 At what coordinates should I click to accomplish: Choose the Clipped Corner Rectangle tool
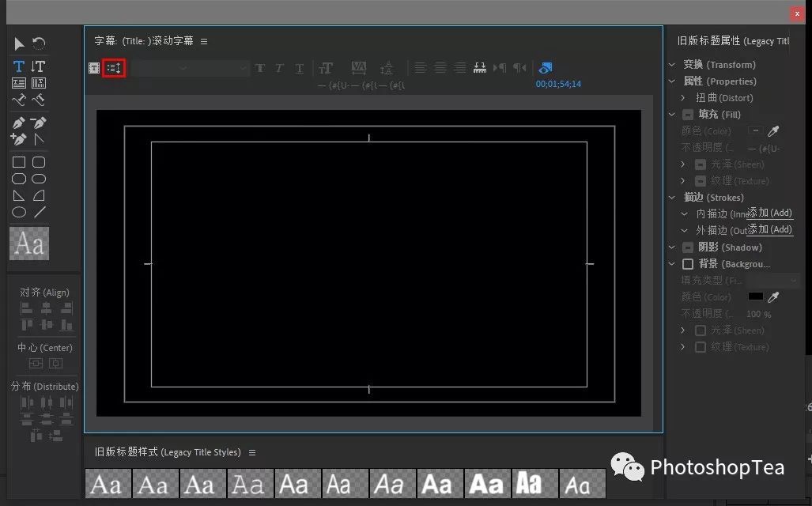(x=19, y=179)
